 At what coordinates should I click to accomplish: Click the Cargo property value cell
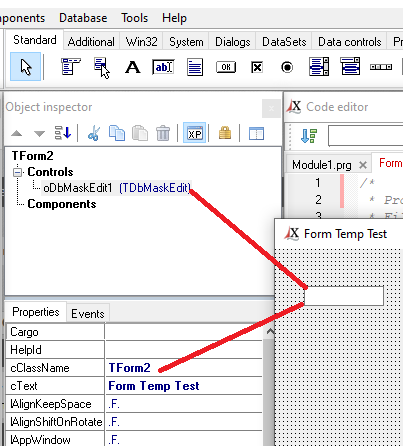click(184, 332)
